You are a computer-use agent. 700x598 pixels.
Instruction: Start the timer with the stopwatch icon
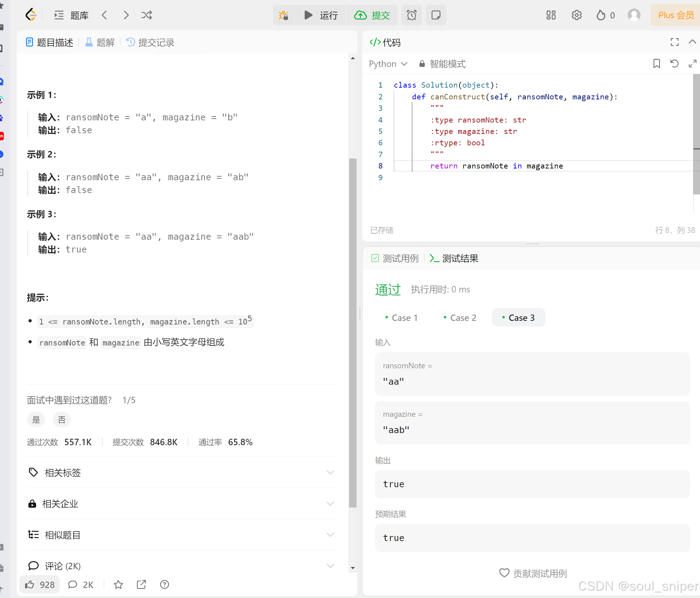point(411,15)
